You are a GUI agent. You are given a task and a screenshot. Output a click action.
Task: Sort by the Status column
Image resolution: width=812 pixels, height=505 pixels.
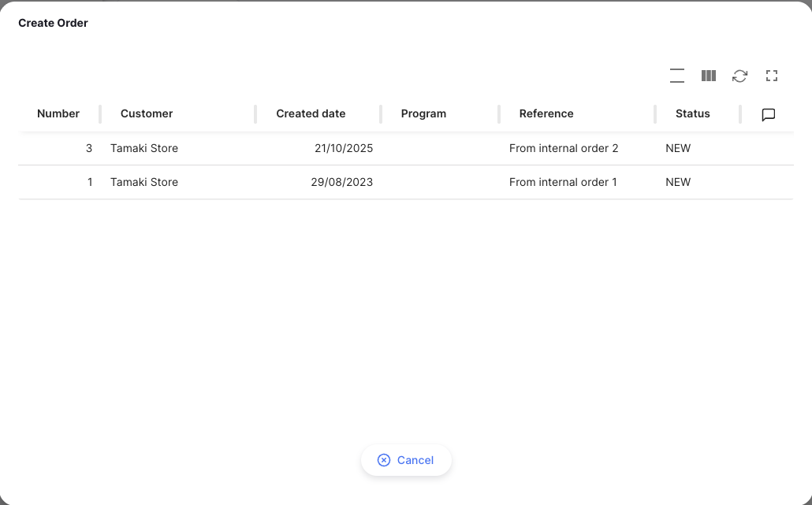692,113
